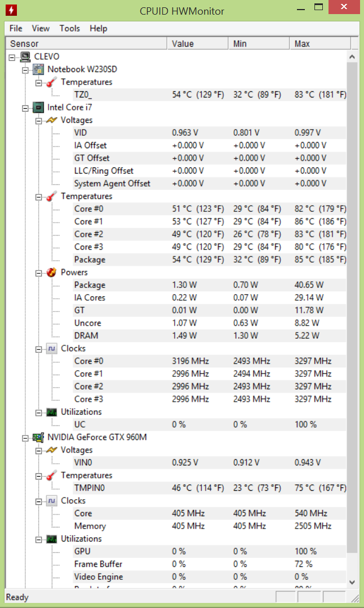Screen dimensions: 364x608
Task: Select the Package power row at 1.30 W
Action: [210, 285]
